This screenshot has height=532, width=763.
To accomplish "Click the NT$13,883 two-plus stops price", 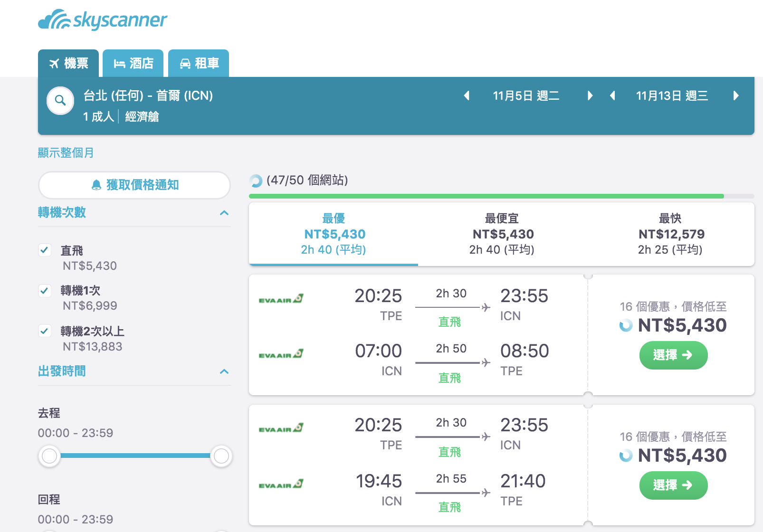I will pyautogui.click(x=93, y=346).
